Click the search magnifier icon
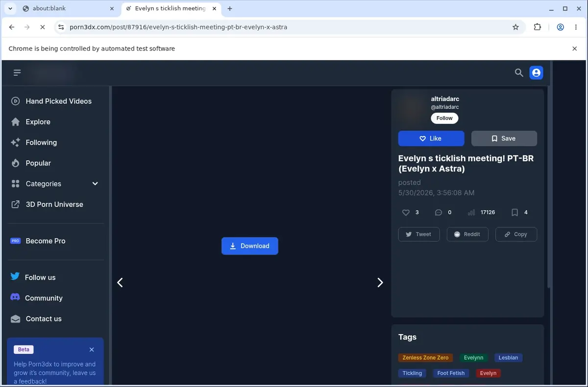This screenshot has height=387, width=588. (x=519, y=73)
